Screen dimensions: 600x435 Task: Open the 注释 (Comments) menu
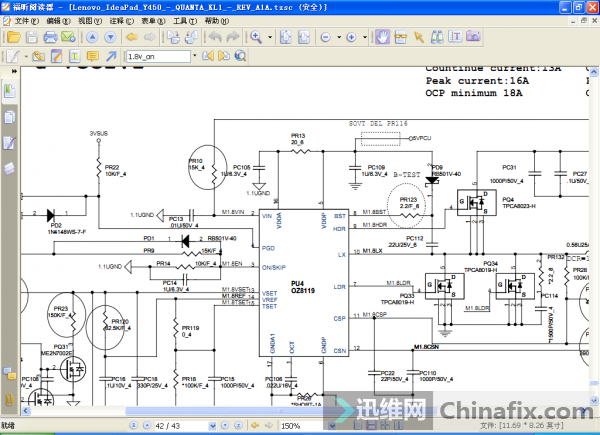(122, 21)
